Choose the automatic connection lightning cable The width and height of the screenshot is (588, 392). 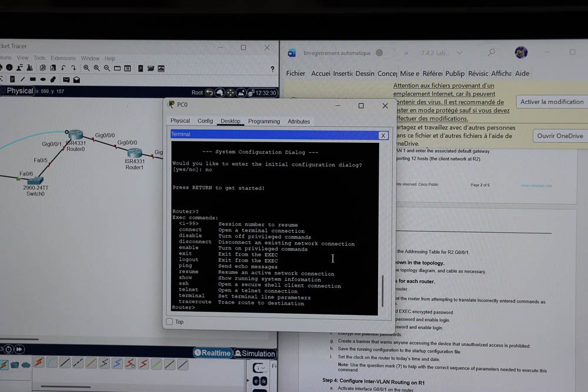(x=39, y=363)
